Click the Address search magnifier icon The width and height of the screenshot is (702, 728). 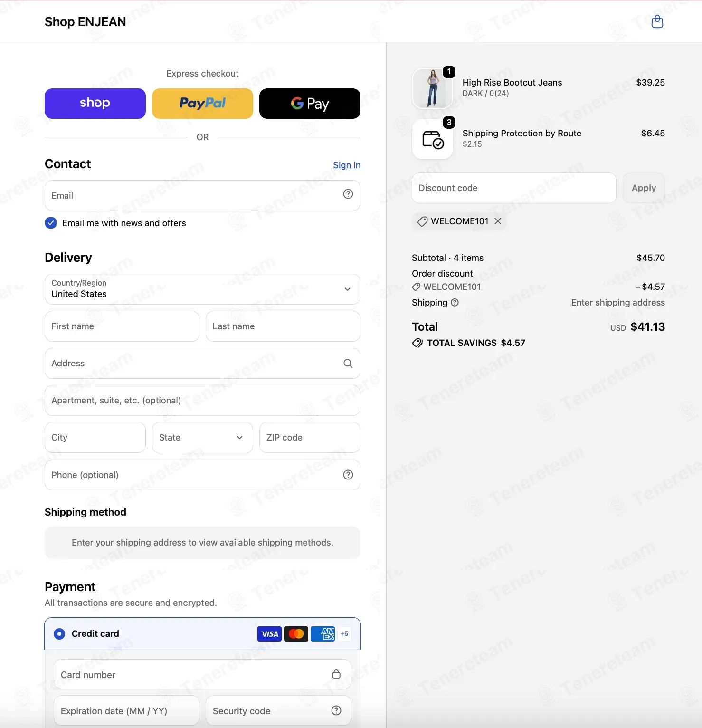348,364
